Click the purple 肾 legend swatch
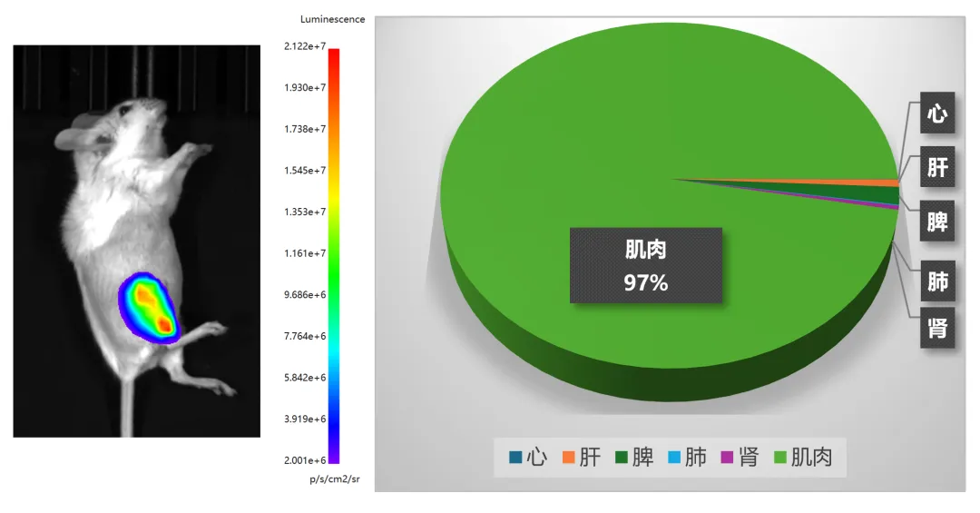 click(727, 458)
